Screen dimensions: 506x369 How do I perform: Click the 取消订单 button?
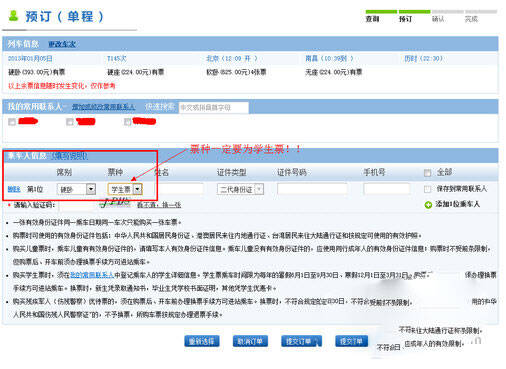[250, 341]
